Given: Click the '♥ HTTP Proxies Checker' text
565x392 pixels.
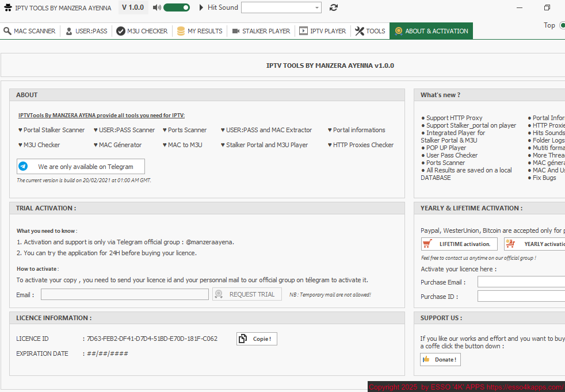Looking at the screenshot, I should pyautogui.click(x=361, y=145).
